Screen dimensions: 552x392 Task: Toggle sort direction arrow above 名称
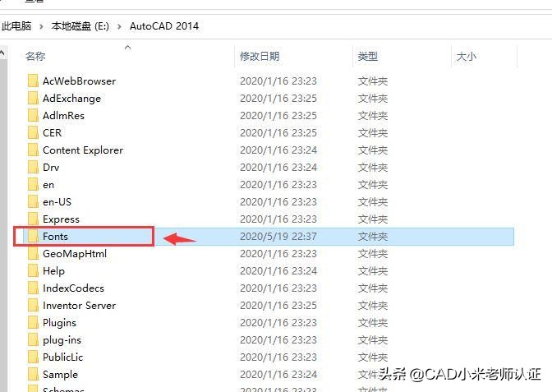[x=128, y=47]
